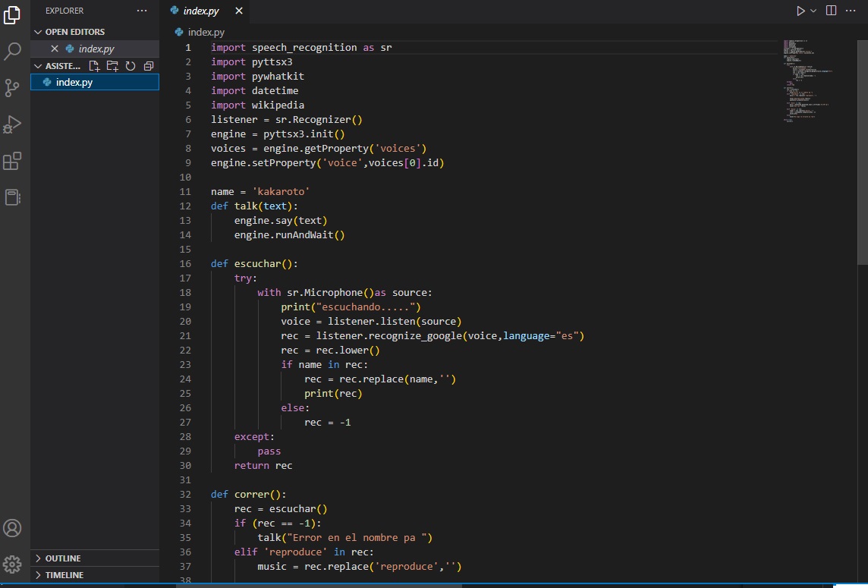Click line number 1 in gutter

tap(188, 48)
